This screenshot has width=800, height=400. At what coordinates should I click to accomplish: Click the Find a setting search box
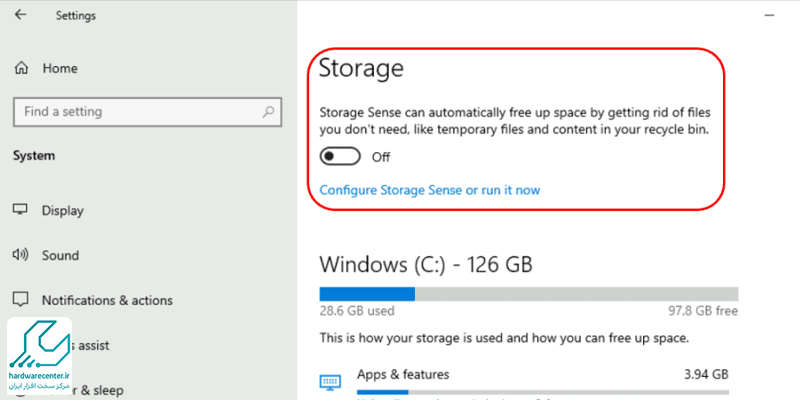click(147, 112)
